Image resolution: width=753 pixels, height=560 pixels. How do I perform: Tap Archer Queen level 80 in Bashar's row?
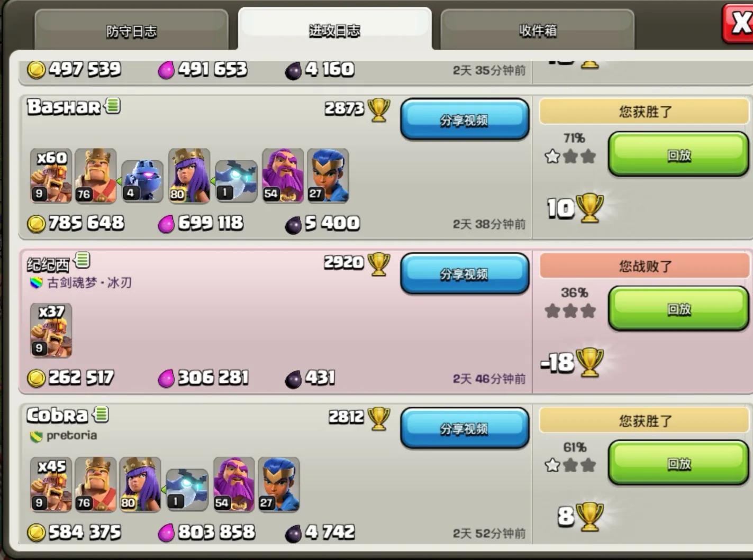(189, 176)
